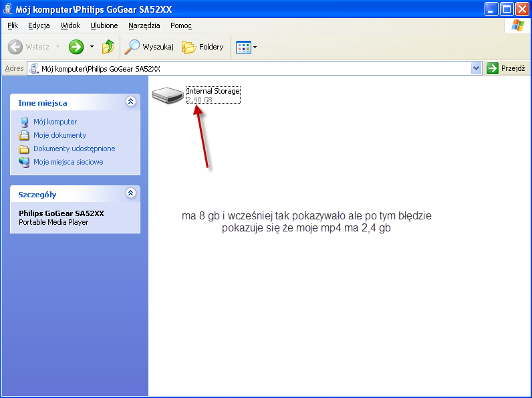Open Wstecz history dropdown arrow
Image resolution: width=532 pixels, height=398 pixels.
pyautogui.click(x=57, y=47)
